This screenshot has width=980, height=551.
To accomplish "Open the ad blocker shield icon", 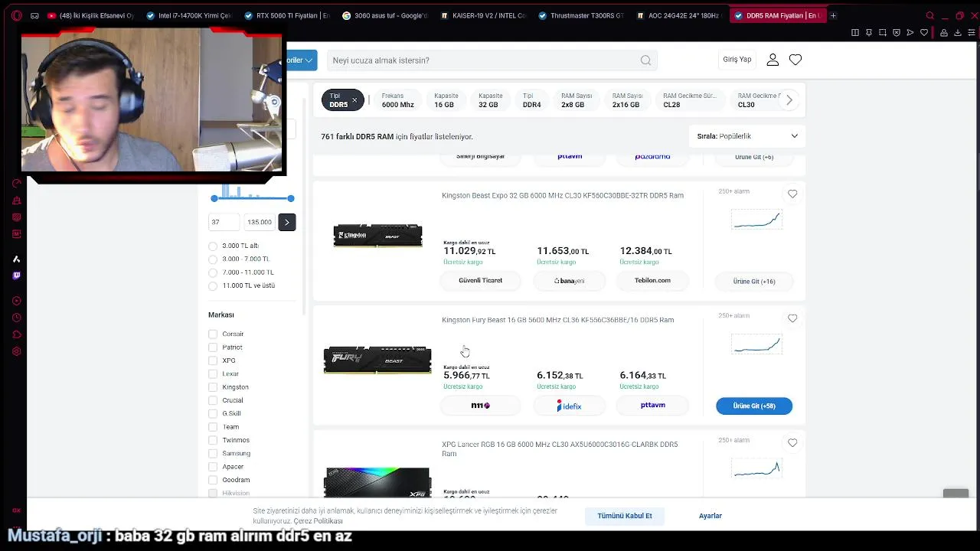I will 897,33.
